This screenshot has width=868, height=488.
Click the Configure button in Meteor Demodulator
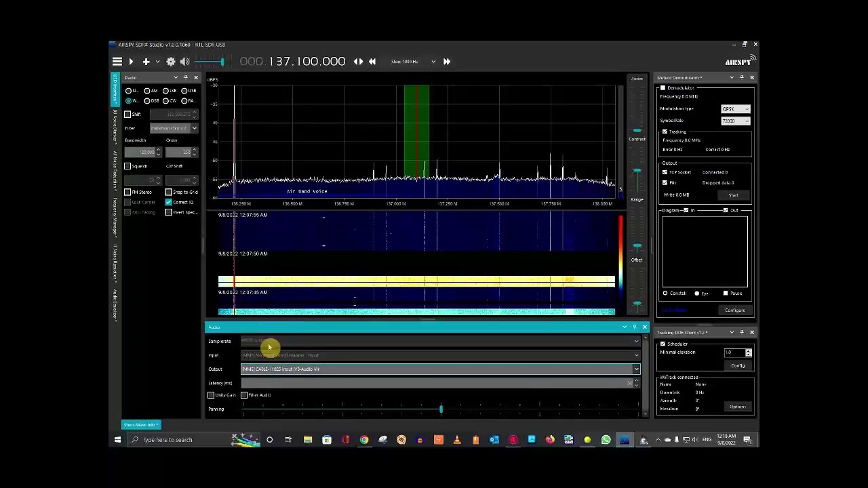pos(735,310)
